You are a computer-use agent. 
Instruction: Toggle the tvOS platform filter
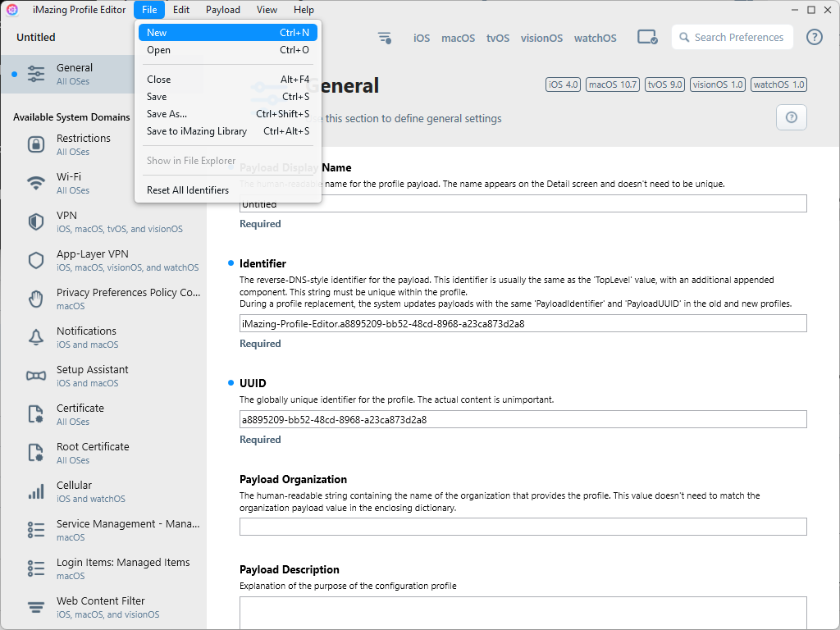(498, 38)
